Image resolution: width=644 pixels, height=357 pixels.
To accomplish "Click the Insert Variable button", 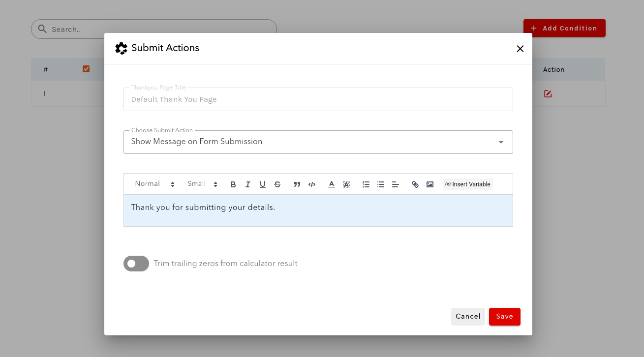I will pos(468,184).
